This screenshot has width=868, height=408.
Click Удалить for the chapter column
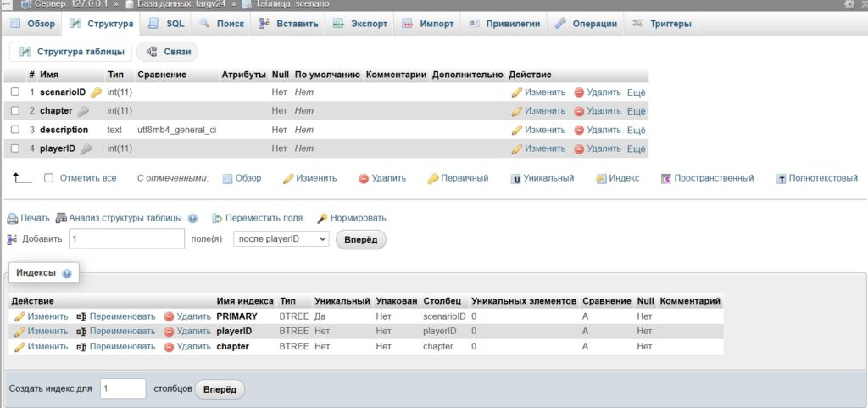pyautogui.click(x=598, y=111)
